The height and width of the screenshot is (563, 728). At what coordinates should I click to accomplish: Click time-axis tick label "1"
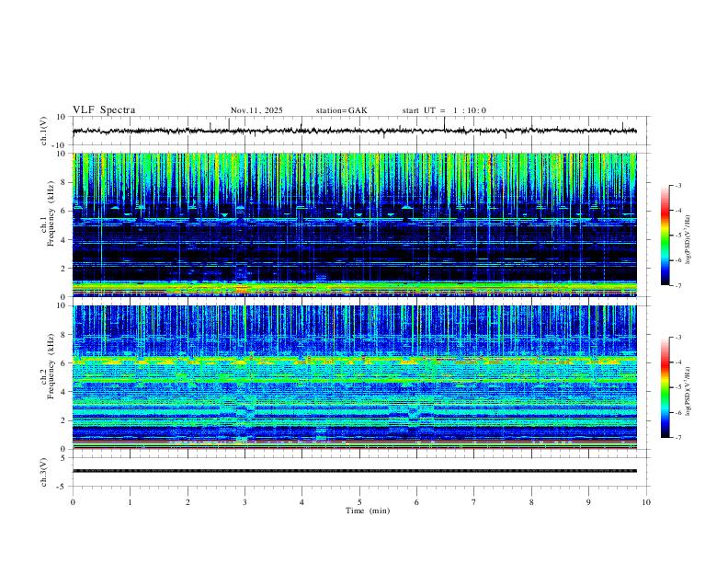tap(130, 502)
